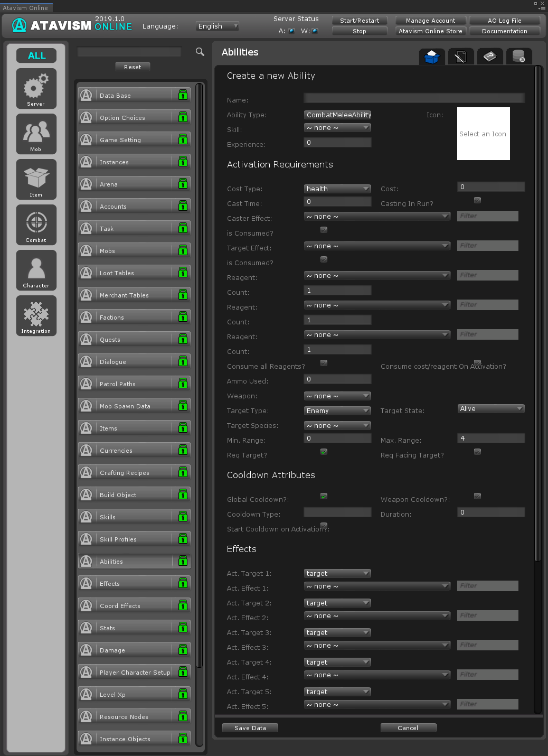Select the Combat category icon
The width and height of the screenshot is (548, 756).
(36, 225)
